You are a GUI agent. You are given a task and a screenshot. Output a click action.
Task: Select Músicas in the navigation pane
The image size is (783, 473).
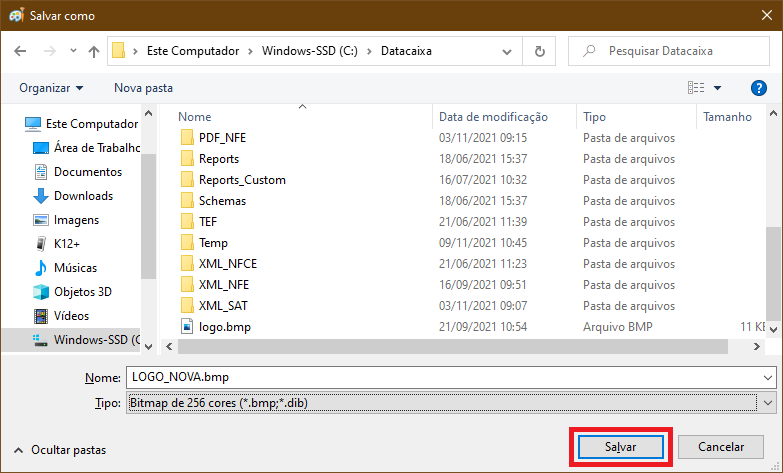point(75,268)
